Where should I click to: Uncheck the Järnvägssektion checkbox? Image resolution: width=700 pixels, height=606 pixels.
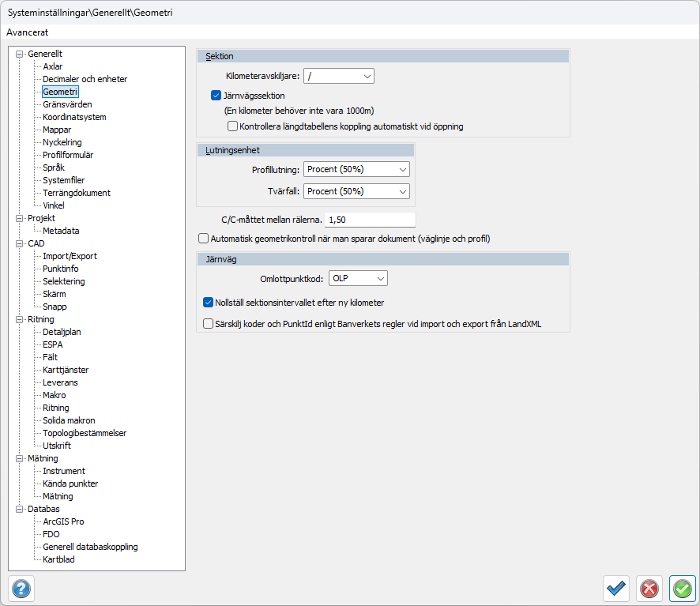point(216,96)
